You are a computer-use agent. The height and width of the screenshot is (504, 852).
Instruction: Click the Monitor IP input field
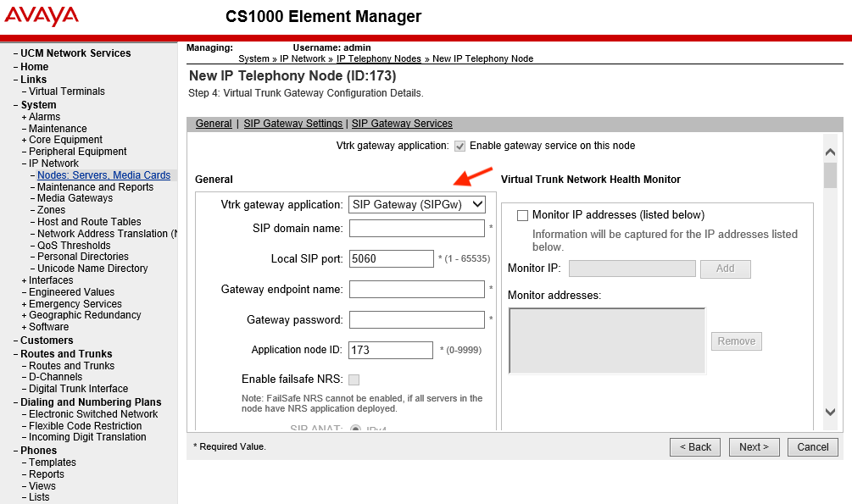click(x=632, y=269)
